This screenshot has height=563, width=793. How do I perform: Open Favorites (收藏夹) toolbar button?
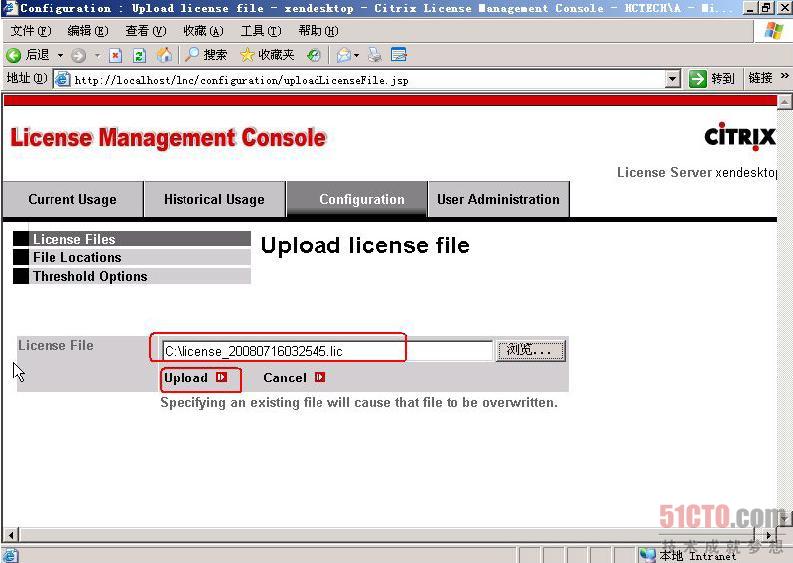pyautogui.click(x=267, y=55)
